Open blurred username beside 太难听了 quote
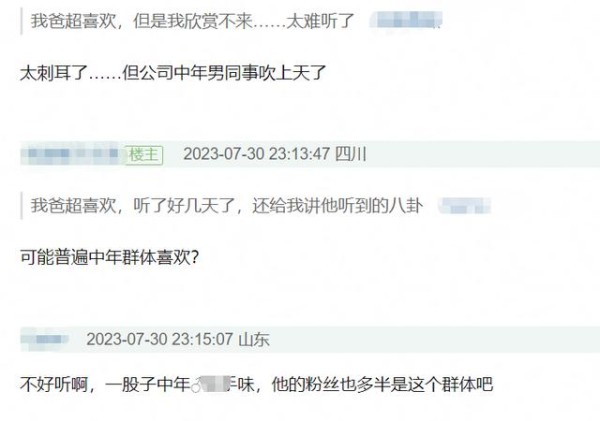 pyautogui.click(x=406, y=20)
